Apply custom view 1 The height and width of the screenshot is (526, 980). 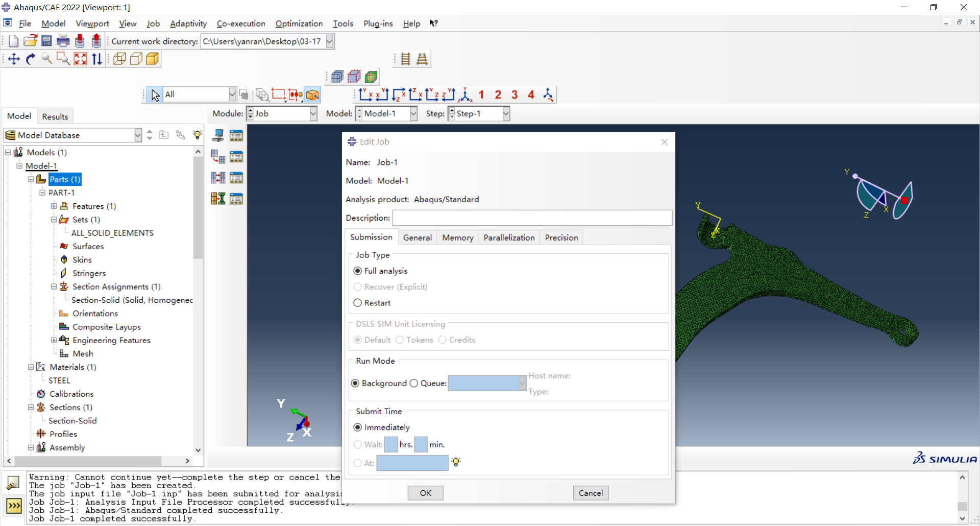(x=481, y=94)
